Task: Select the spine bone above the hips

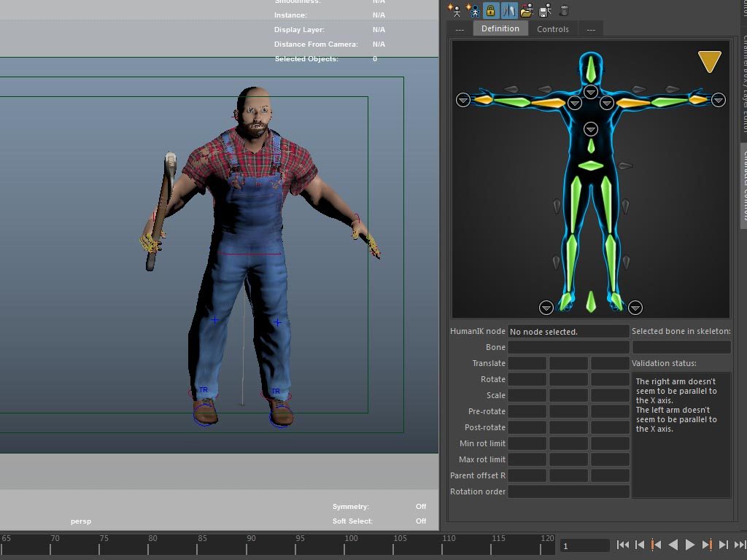Action: point(591,146)
